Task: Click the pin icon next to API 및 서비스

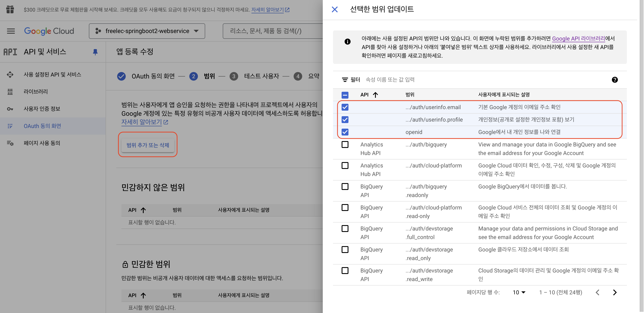Action: (x=95, y=52)
